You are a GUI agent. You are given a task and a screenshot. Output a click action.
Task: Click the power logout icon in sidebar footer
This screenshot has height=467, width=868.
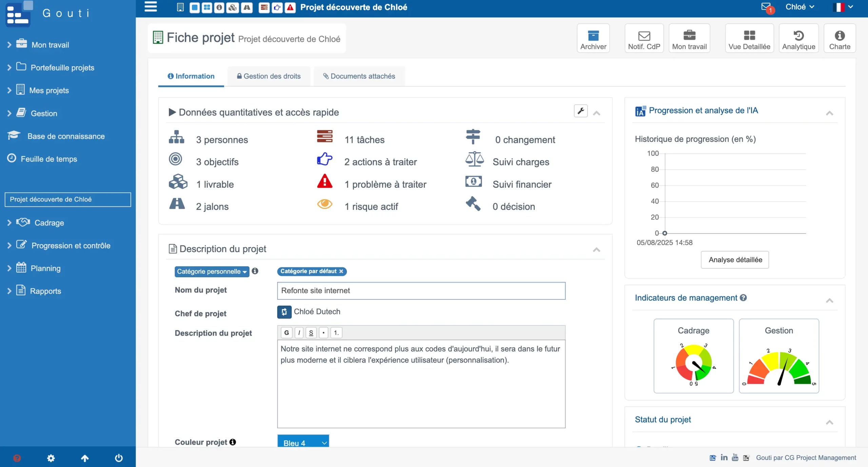119,458
